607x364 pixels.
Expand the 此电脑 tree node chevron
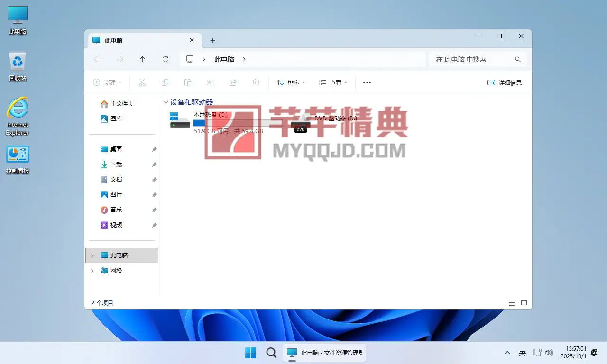(92, 255)
